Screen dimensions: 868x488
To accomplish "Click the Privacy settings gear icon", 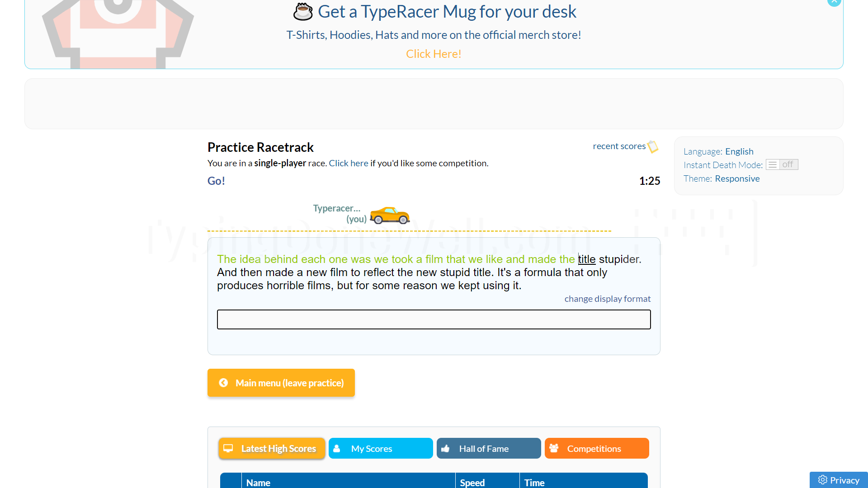I will pos(822,480).
